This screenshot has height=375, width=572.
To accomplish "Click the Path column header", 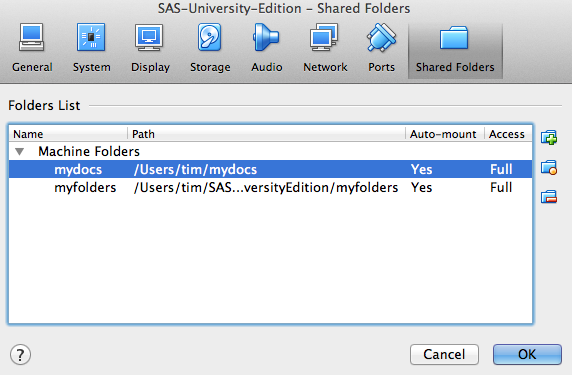I will click(266, 134).
